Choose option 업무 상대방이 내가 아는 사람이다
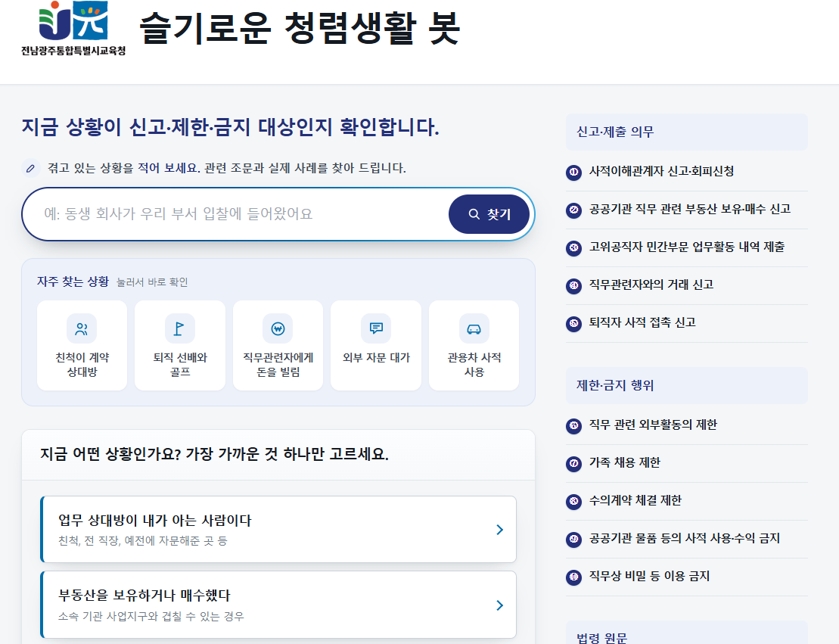 pyautogui.click(x=278, y=530)
